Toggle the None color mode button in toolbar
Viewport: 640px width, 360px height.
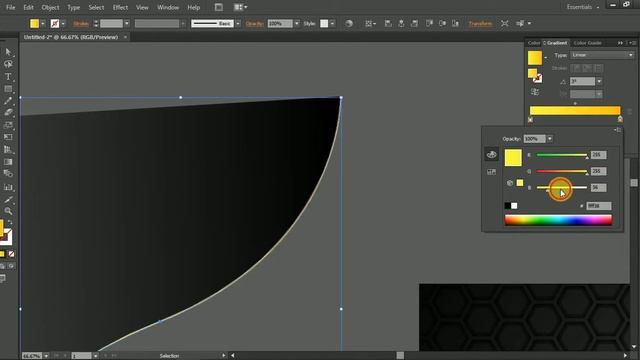point(11,254)
